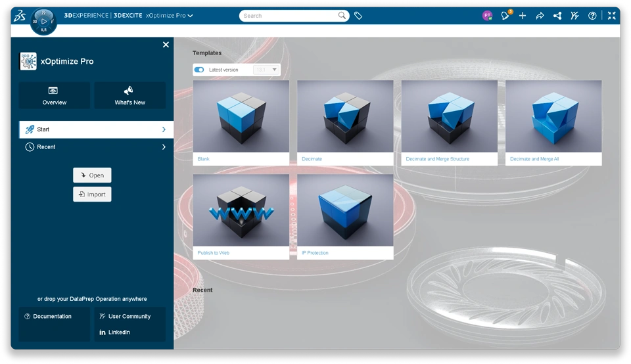Viewport: 631px width, 364px height.
Task: Expand the Recent chevron arrow
Action: pyautogui.click(x=164, y=147)
